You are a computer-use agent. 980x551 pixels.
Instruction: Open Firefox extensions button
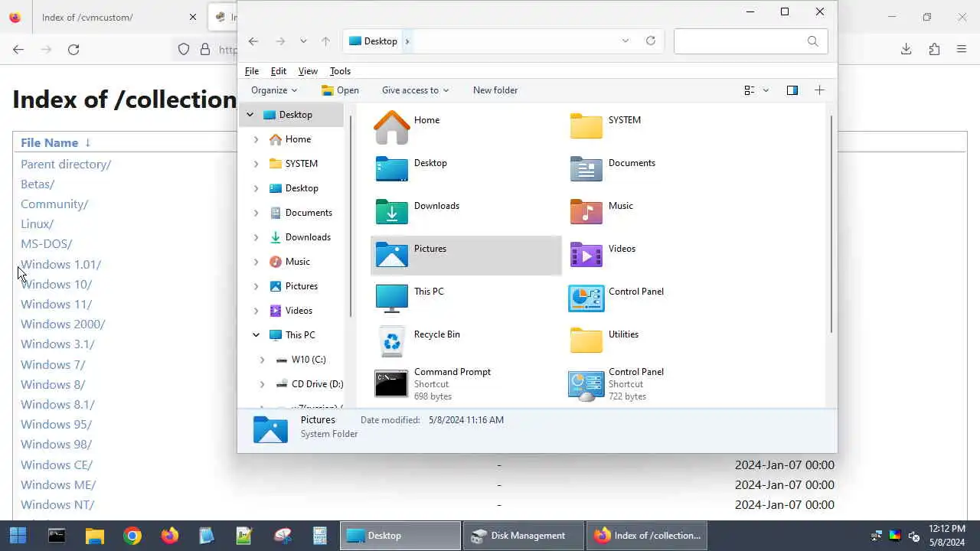[x=934, y=50]
